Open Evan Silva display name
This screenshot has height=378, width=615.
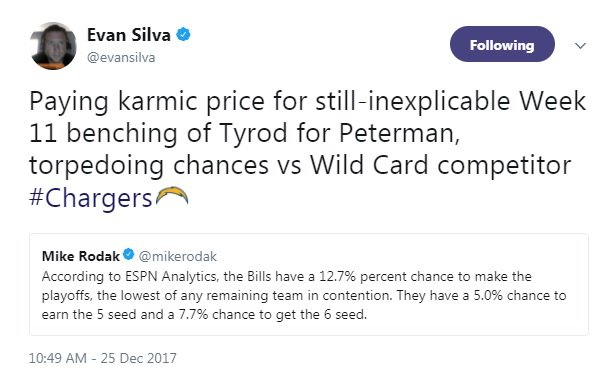click(x=129, y=35)
